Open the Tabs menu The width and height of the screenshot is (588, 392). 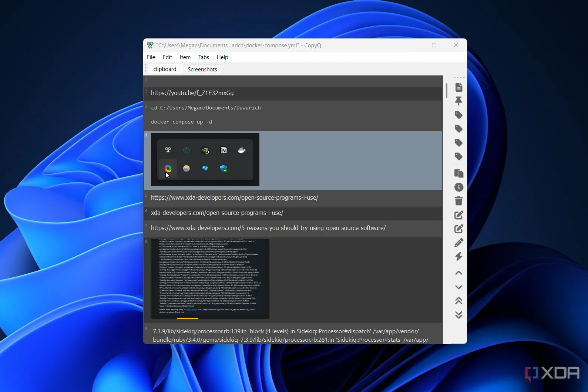click(x=204, y=57)
